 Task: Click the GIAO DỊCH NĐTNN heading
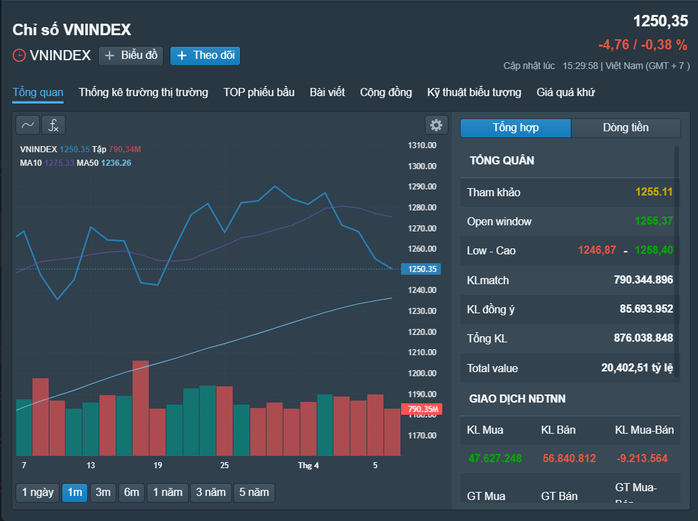click(x=517, y=399)
